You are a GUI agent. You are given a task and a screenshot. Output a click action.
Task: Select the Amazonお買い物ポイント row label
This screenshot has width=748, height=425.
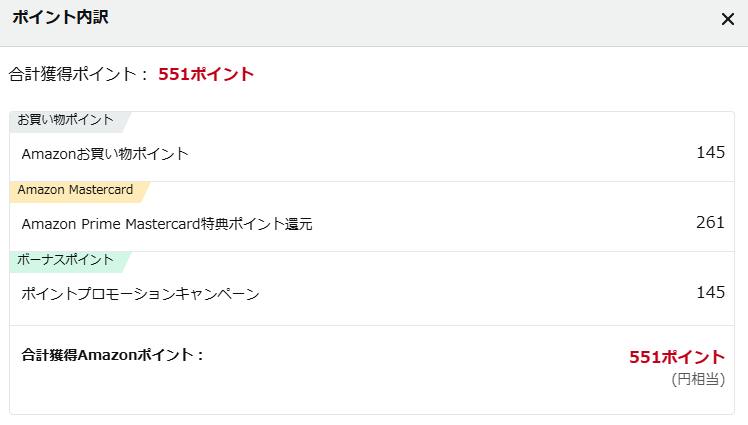coord(105,154)
